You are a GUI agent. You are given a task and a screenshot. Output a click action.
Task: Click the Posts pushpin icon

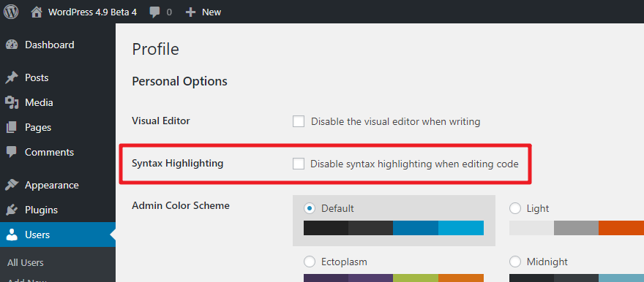click(x=12, y=78)
